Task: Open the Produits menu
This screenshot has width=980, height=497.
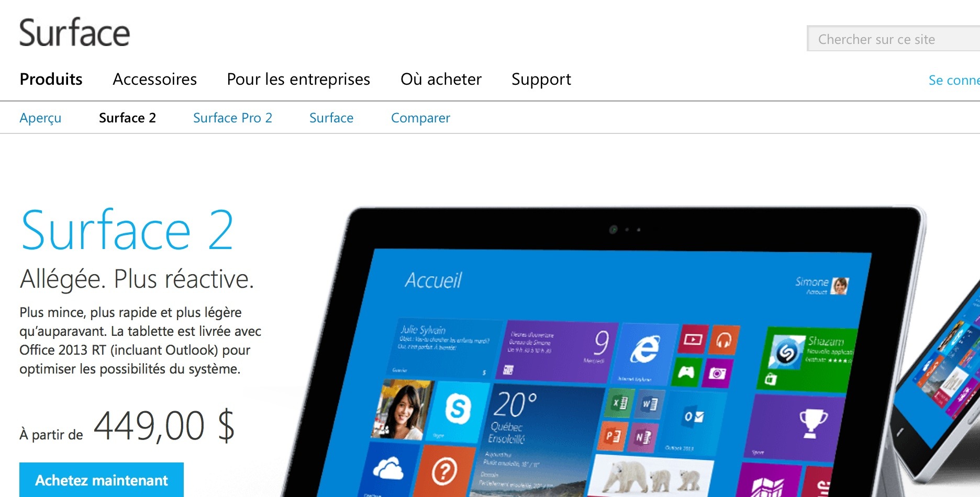Action: pos(51,79)
